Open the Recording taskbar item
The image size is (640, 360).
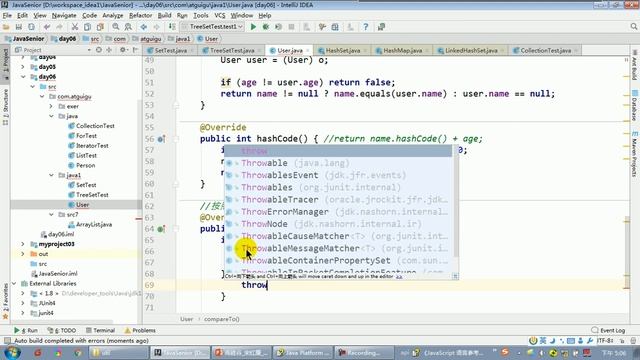(363, 352)
